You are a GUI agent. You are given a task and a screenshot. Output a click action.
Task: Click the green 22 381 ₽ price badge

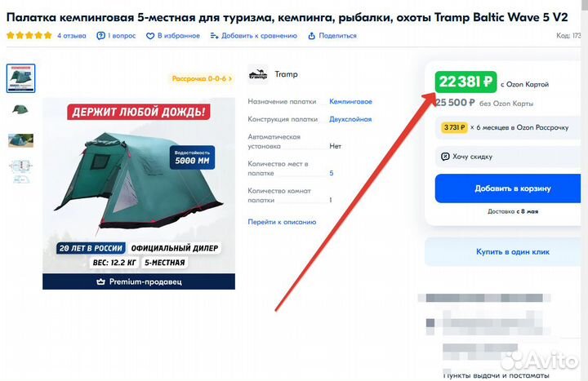pos(465,82)
